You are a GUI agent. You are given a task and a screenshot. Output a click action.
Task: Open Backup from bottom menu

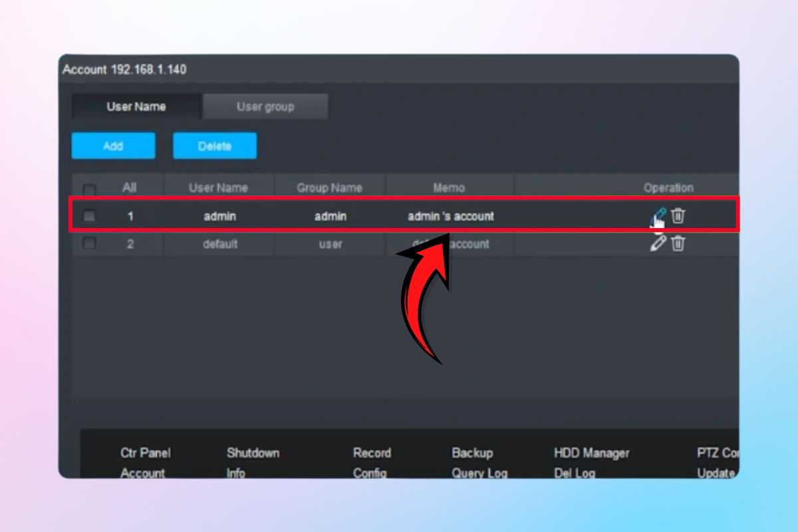[x=472, y=453]
